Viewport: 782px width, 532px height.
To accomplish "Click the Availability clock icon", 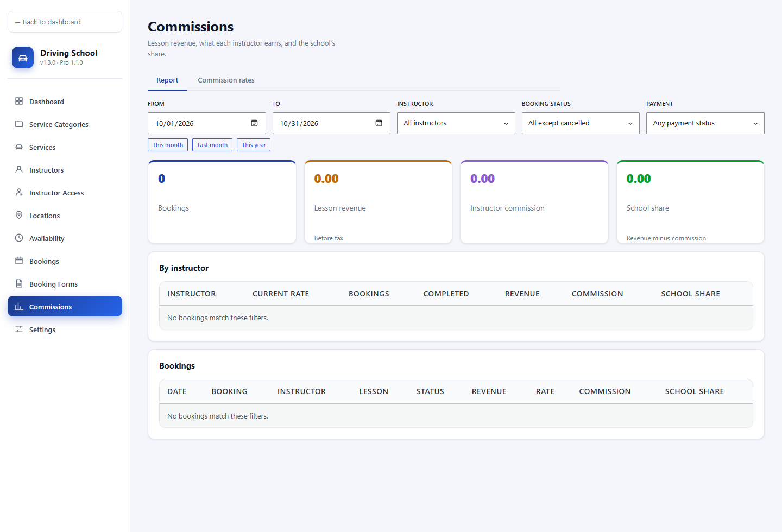I will pos(19,238).
